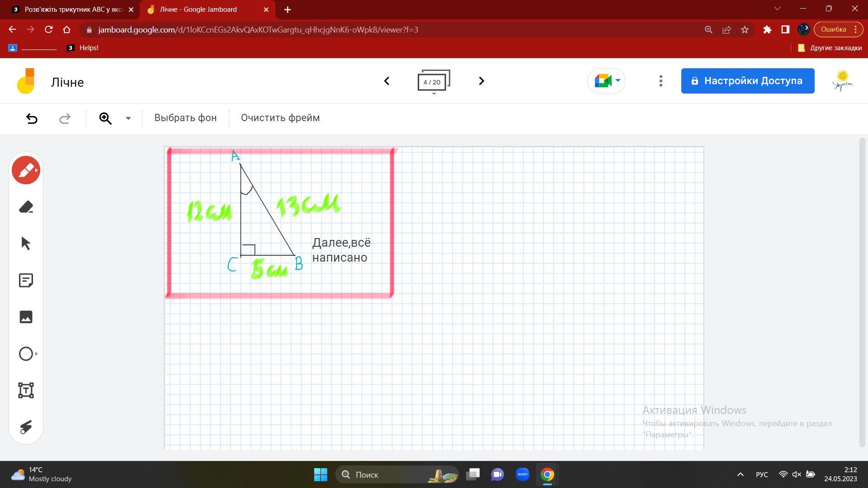
Task: Click Очистить фрейм button
Action: (280, 118)
